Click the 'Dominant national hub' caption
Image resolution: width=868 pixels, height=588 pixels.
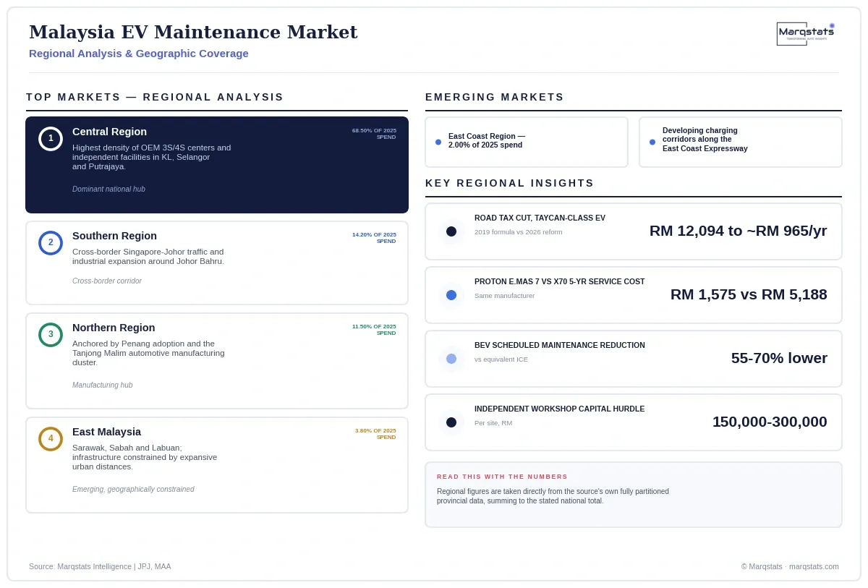[x=109, y=189]
